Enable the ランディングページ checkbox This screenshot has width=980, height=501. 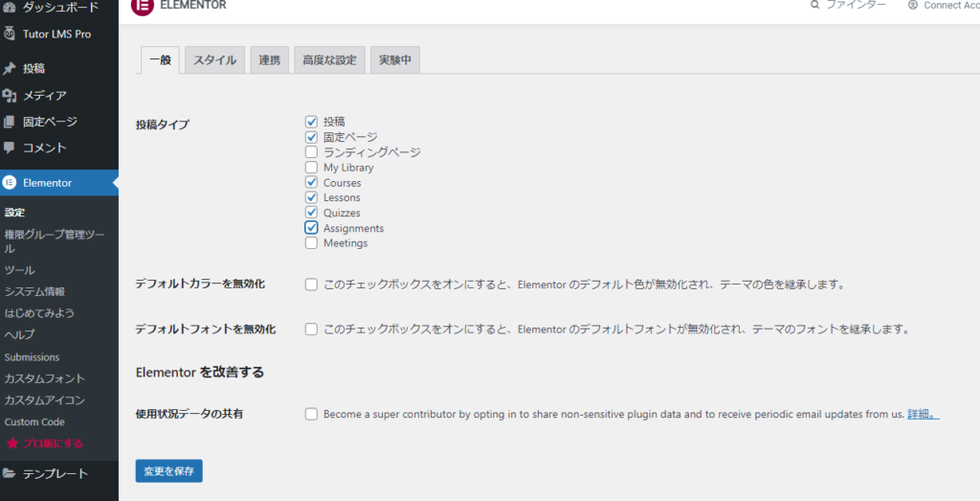(311, 152)
